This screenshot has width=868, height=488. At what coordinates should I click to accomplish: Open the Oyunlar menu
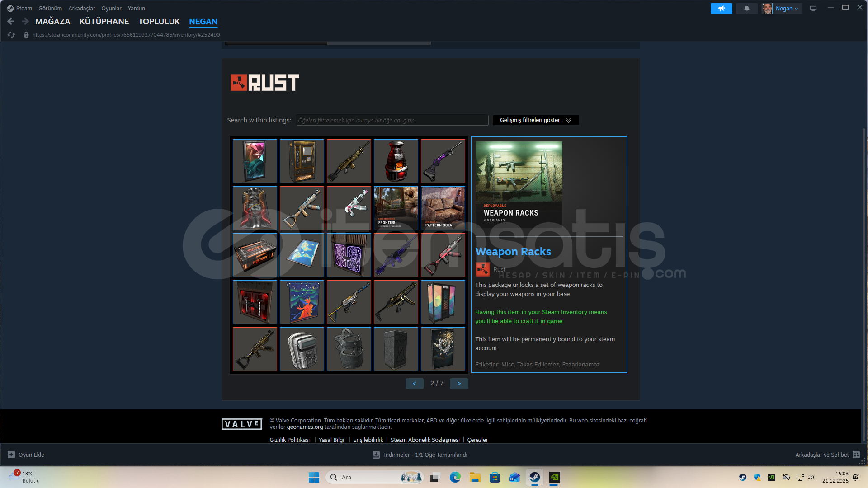(111, 8)
